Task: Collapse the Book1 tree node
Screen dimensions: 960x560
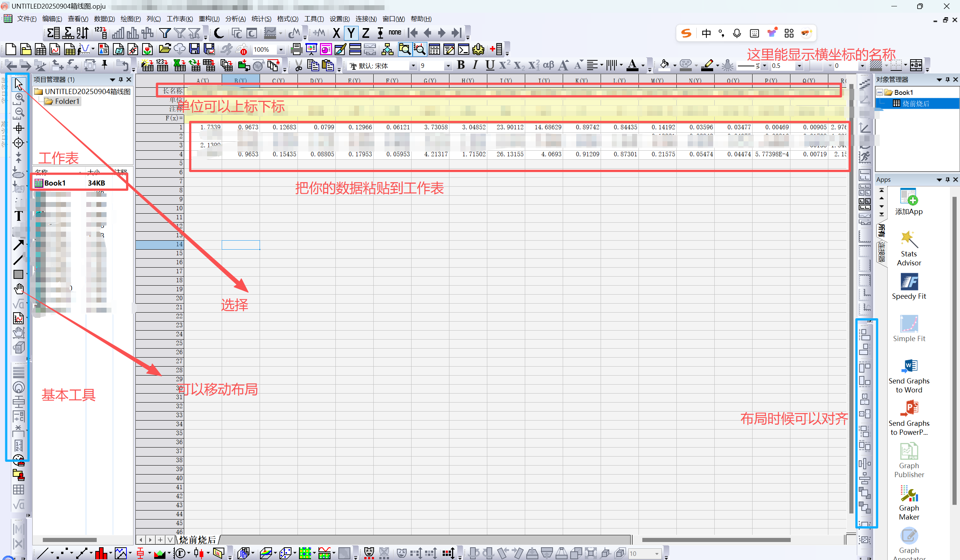Action: click(x=880, y=93)
